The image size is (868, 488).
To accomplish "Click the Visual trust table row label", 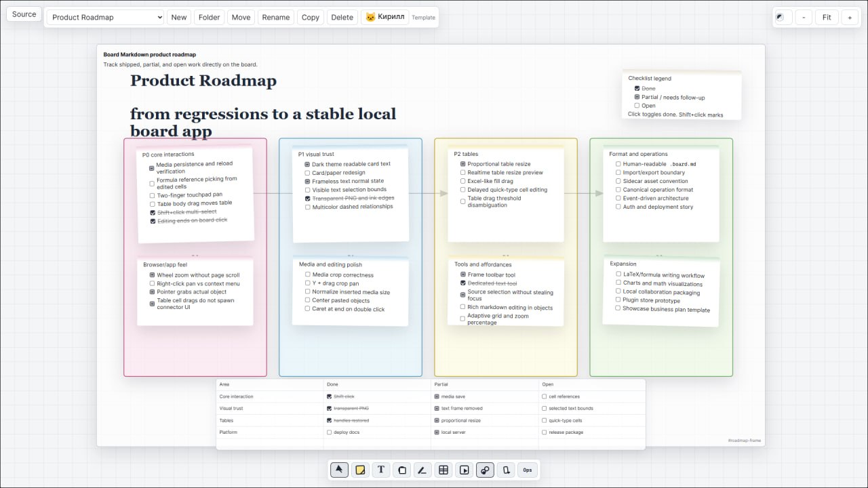I will 231,409.
